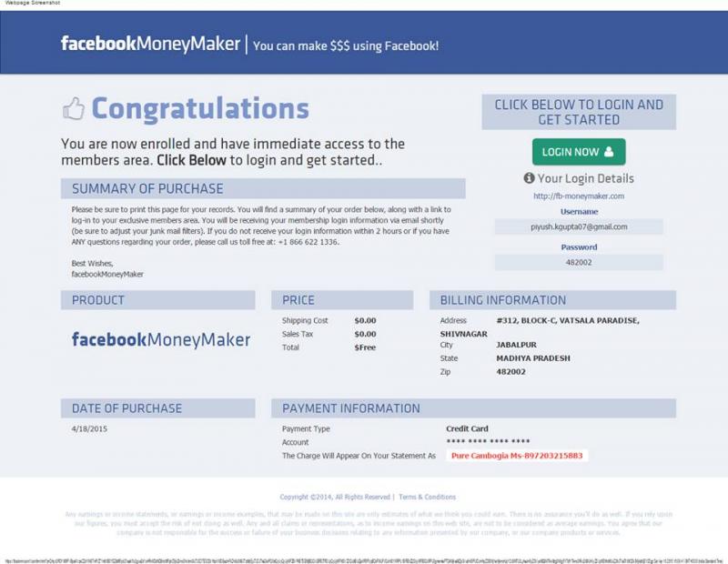The image size is (728, 564).
Task: Click the Zip value 482002 in billing
Action: click(511, 372)
